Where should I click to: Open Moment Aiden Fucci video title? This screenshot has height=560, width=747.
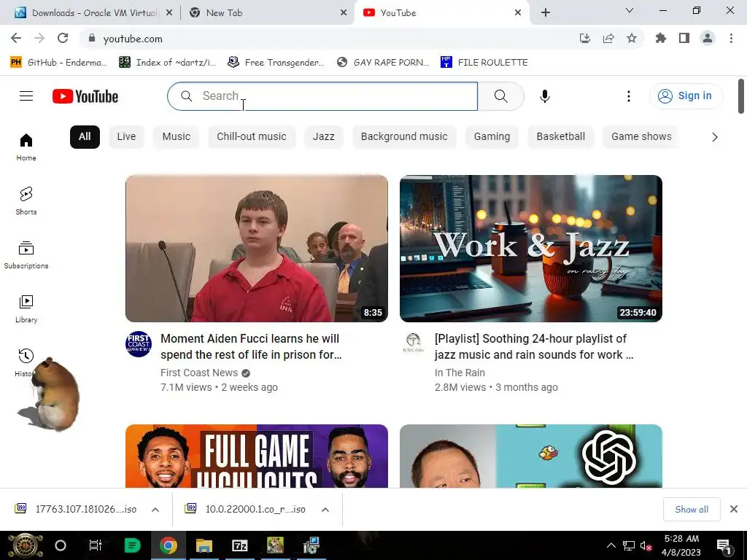[x=251, y=346]
